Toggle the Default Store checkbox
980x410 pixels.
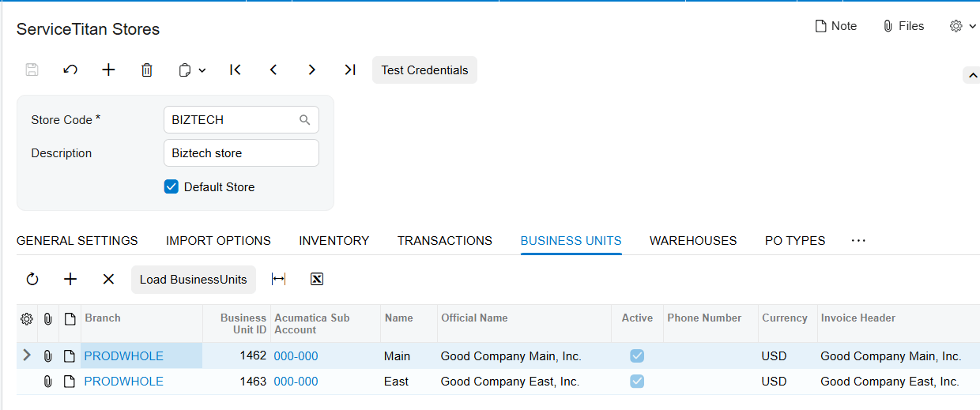point(171,187)
